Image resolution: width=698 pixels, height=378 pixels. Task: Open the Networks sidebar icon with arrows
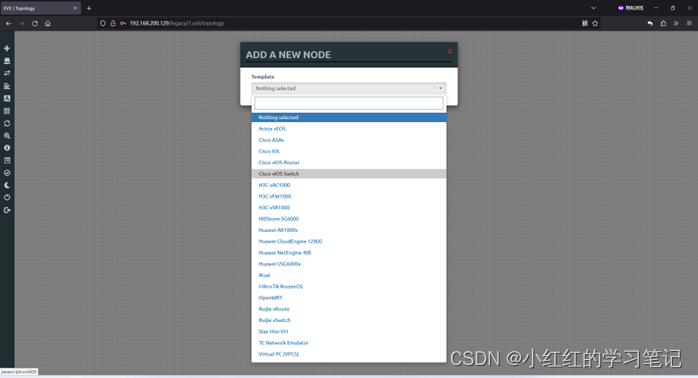pos(7,73)
